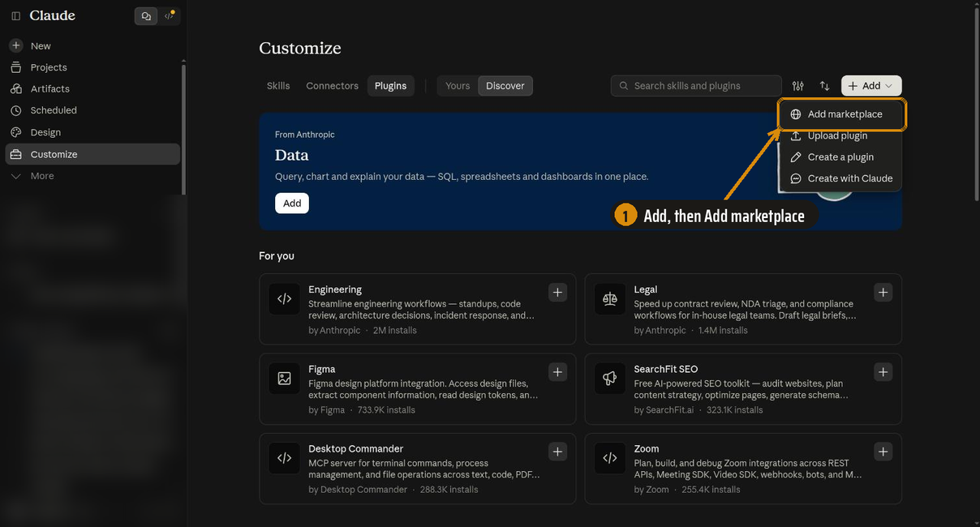Open the Legal plugin title

tap(646, 289)
